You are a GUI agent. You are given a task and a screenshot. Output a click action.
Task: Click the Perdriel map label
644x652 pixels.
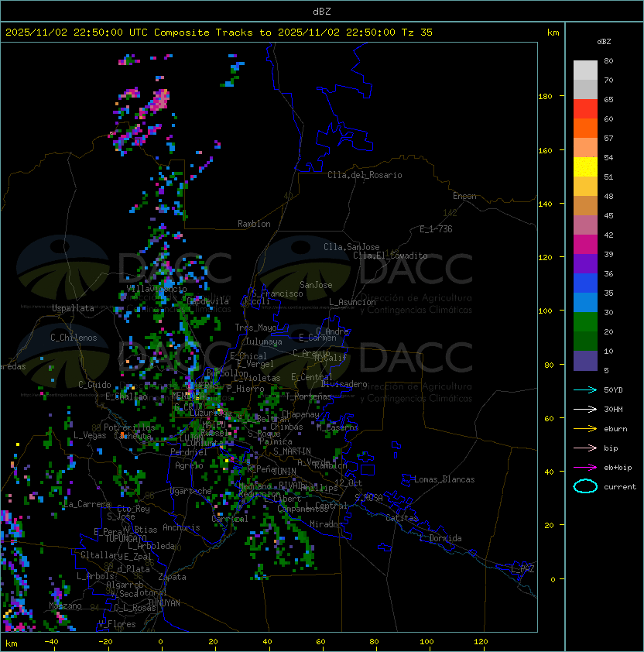click(189, 452)
